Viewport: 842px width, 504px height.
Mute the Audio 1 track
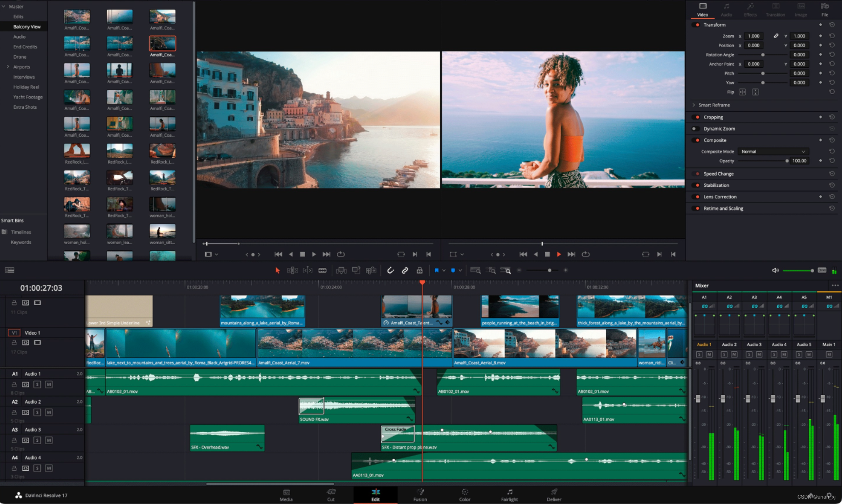49,384
